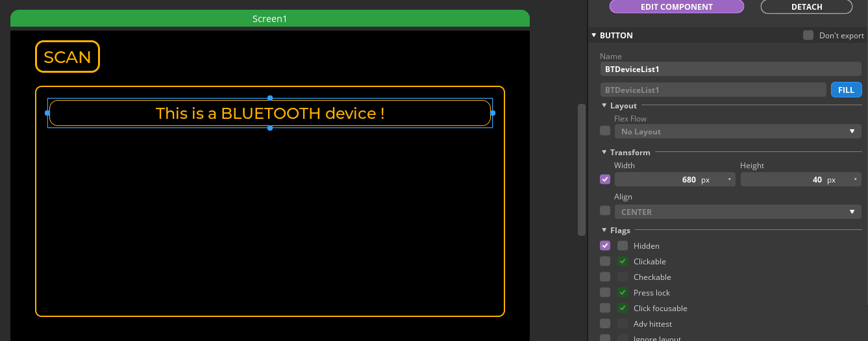Uncheck the purple checkbox beside Width field
The height and width of the screenshot is (341, 868).
(605, 179)
